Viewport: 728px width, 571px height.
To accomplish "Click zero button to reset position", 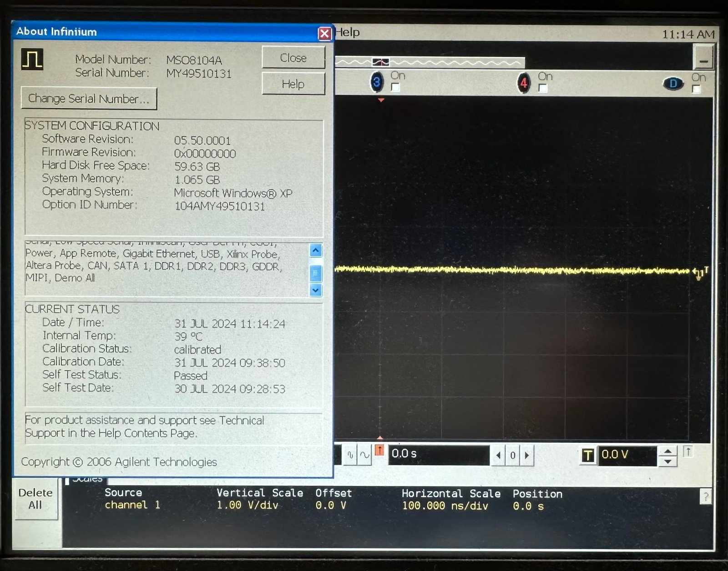I will pos(513,455).
